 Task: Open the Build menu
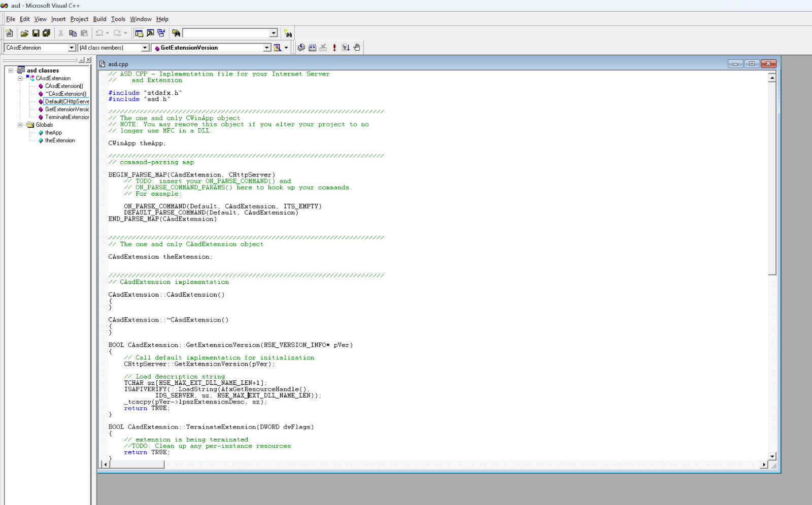point(99,19)
